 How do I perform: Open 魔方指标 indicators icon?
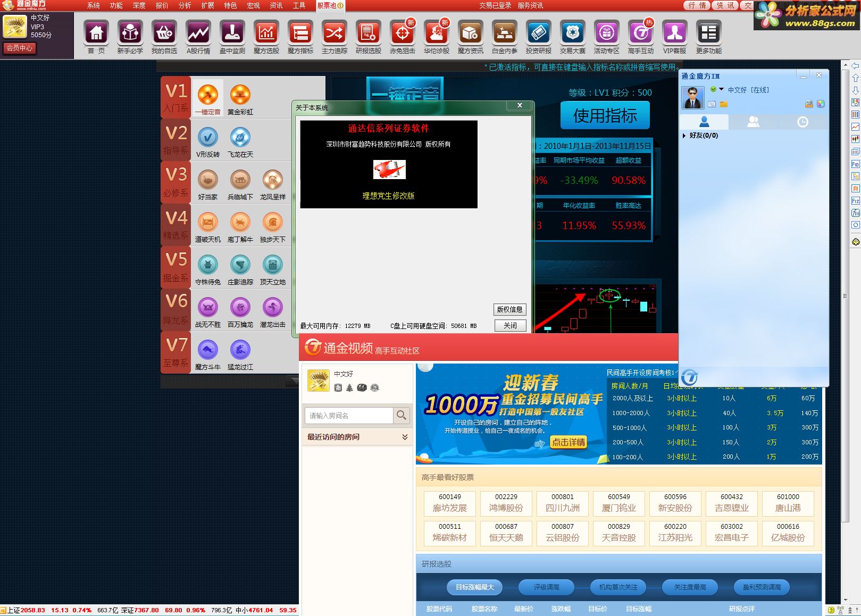300,33
